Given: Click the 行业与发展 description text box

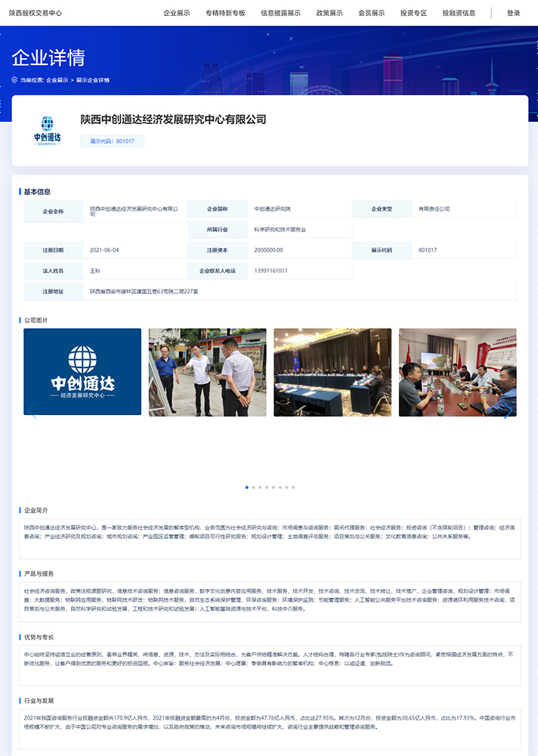Looking at the screenshot, I should point(270,729).
